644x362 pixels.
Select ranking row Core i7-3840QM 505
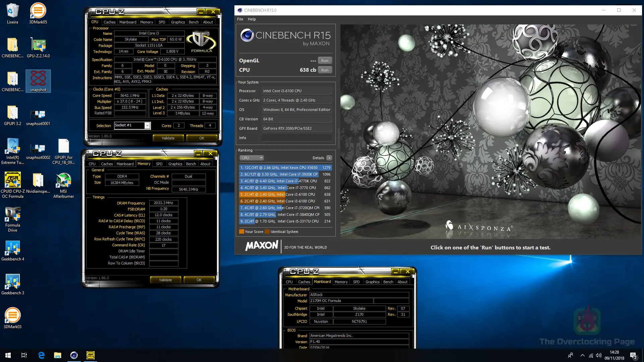[x=285, y=215]
